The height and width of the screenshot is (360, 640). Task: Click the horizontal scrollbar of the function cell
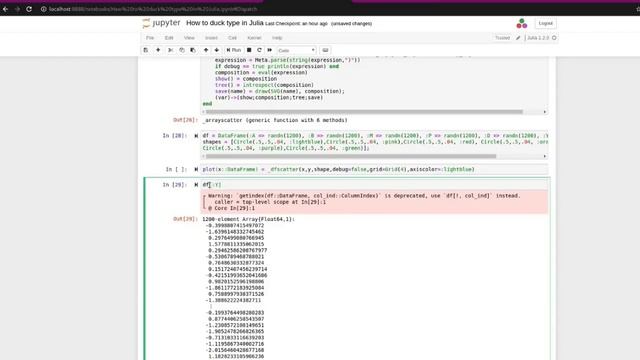[x=364, y=111]
